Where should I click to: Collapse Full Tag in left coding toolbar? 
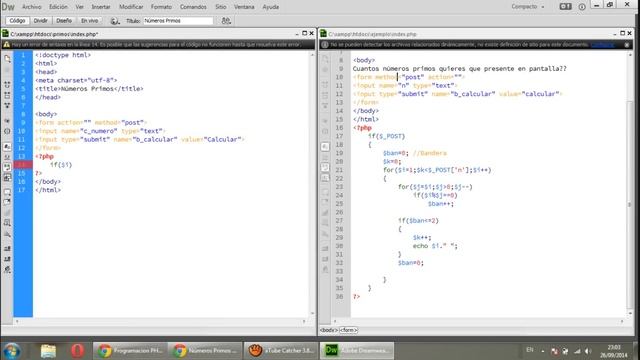[7, 84]
